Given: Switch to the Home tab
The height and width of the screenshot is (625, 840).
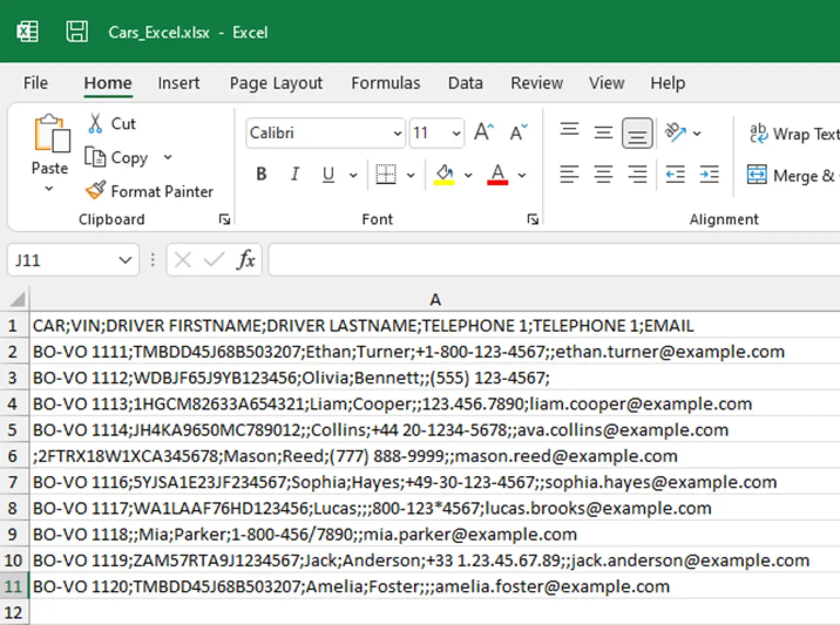Looking at the screenshot, I should (x=108, y=83).
